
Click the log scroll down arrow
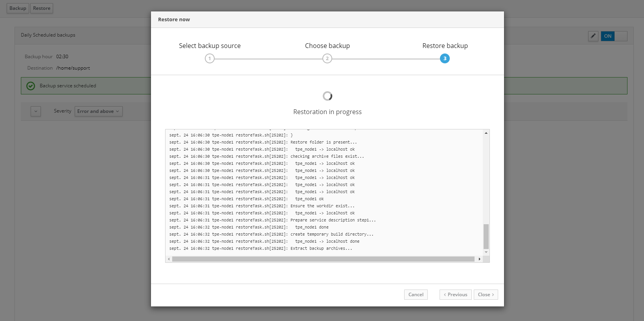(486, 252)
